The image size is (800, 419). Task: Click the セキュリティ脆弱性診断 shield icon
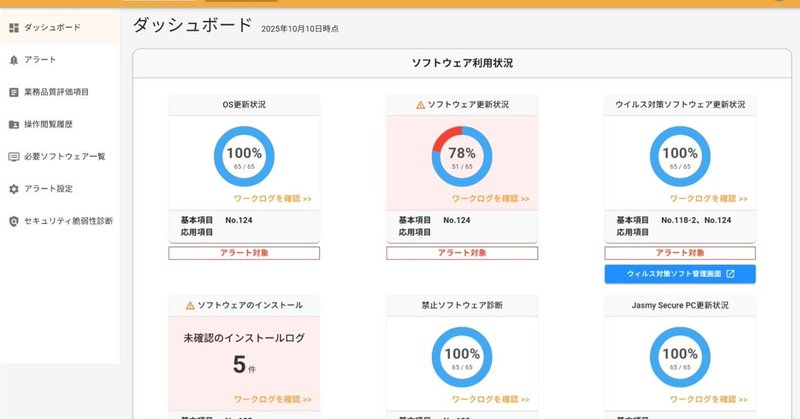click(14, 221)
